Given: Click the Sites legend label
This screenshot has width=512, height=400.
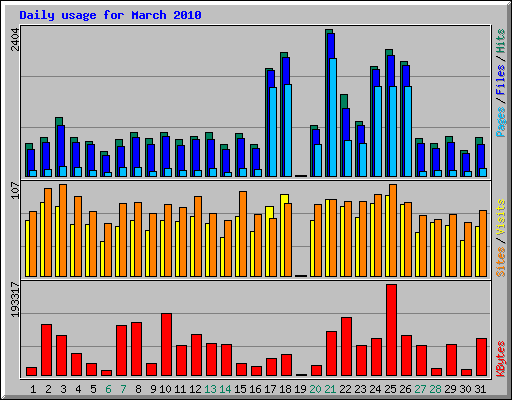Looking at the screenshot, I should [x=500, y=262].
